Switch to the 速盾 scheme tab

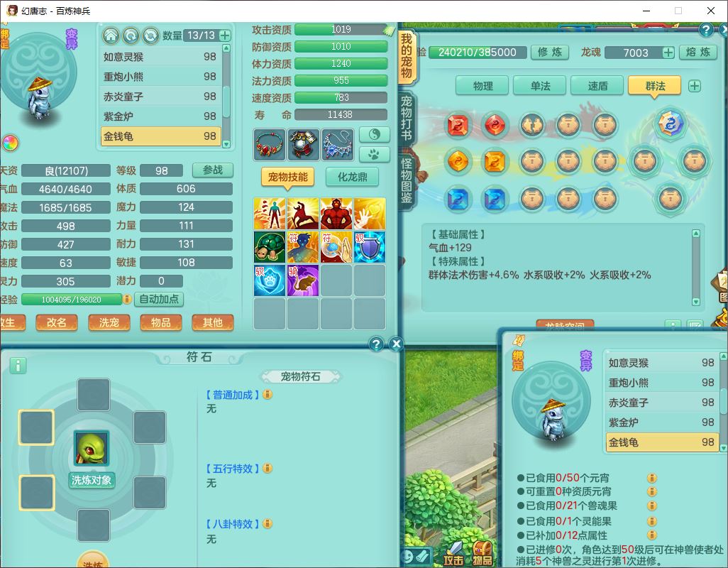[597, 86]
